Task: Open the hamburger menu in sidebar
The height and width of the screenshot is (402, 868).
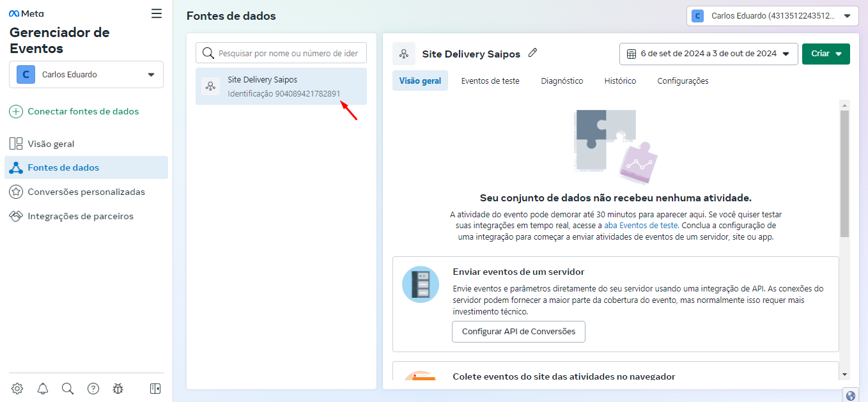Action: pos(157,13)
